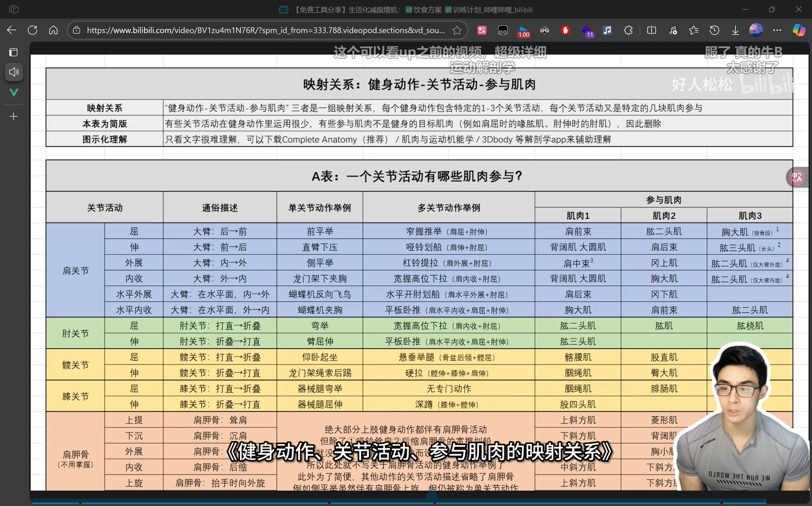Select the 多关节动作举例 column header
This screenshot has width=812, height=506.
[449, 207]
